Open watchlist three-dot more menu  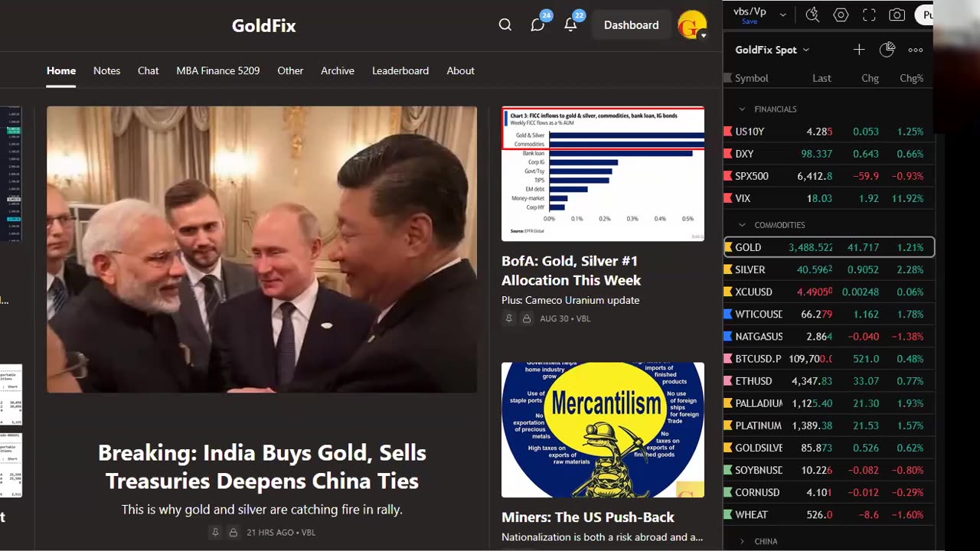[x=916, y=50]
